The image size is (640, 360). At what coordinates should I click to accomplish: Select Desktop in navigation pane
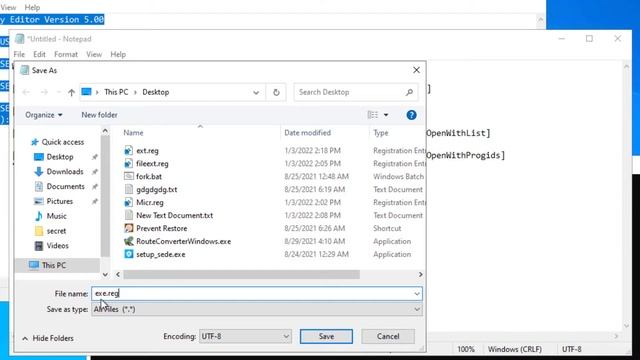point(60,157)
